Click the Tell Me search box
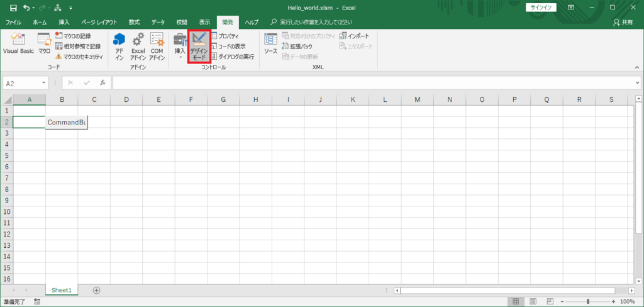644x307 pixels. point(311,22)
